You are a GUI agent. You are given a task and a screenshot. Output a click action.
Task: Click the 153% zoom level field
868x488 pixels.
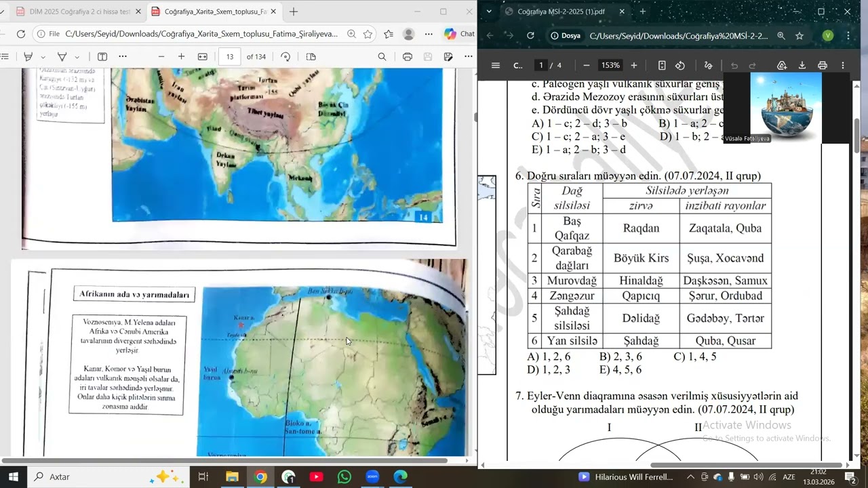click(610, 65)
